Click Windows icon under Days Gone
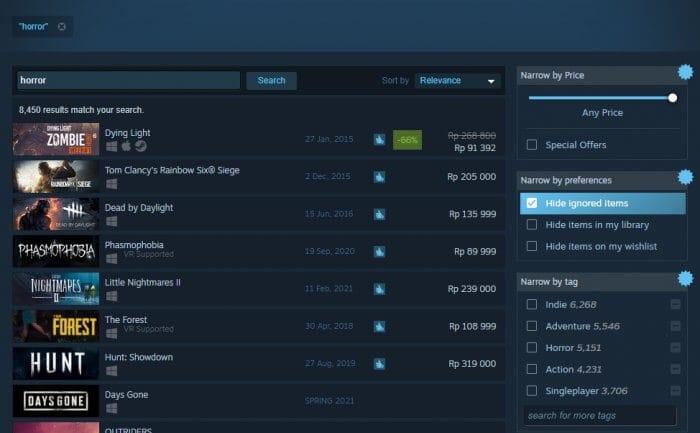700x433 pixels. pyautogui.click(x=112, y=408)
